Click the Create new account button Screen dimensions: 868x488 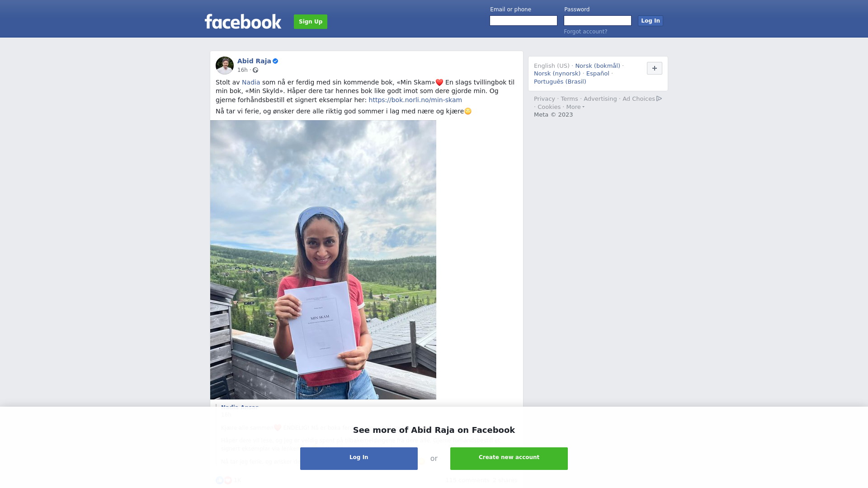click(509, 459)
